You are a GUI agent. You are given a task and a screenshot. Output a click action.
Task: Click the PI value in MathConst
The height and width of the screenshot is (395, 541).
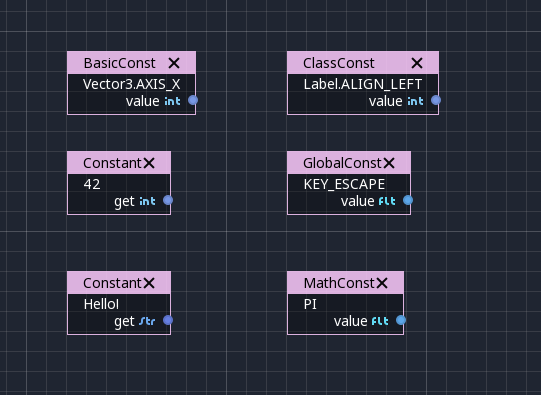tap(310, 304)
